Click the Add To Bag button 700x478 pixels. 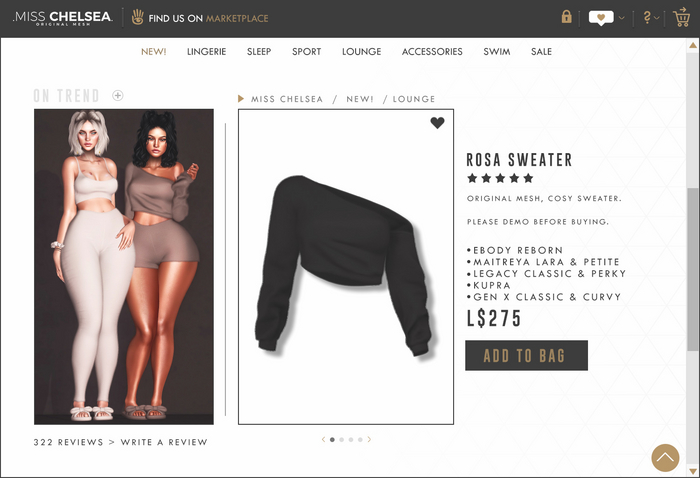(x=526, y=355)
